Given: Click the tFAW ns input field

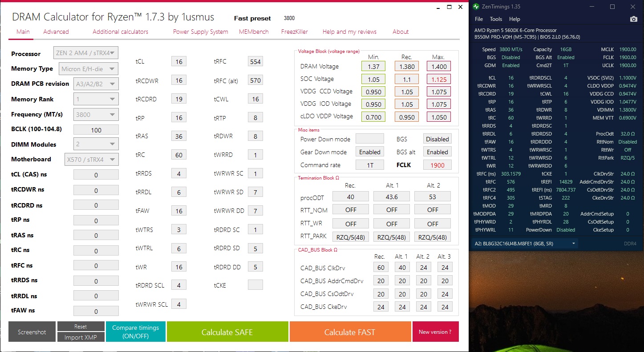Looking at the screenshot, I should (96, 311).
